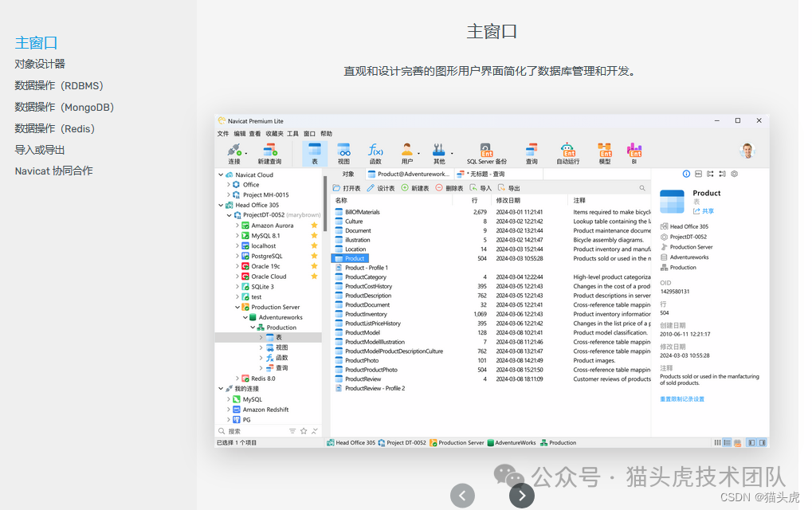Screen dimensions: 812x510
Task: Collapse the ProjectDT-0052 node
Action: tap(229, 215)
